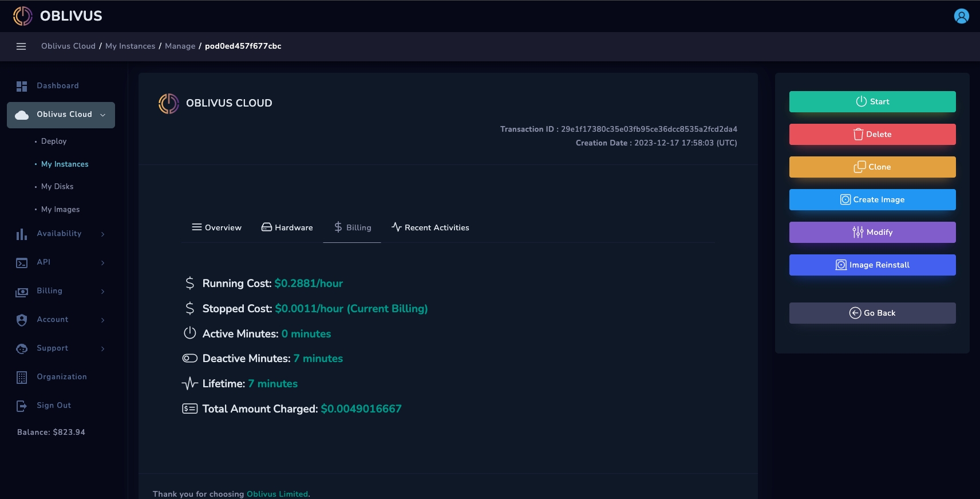Click the red Delete button
The image size is (980, 499).
[872, 134]
